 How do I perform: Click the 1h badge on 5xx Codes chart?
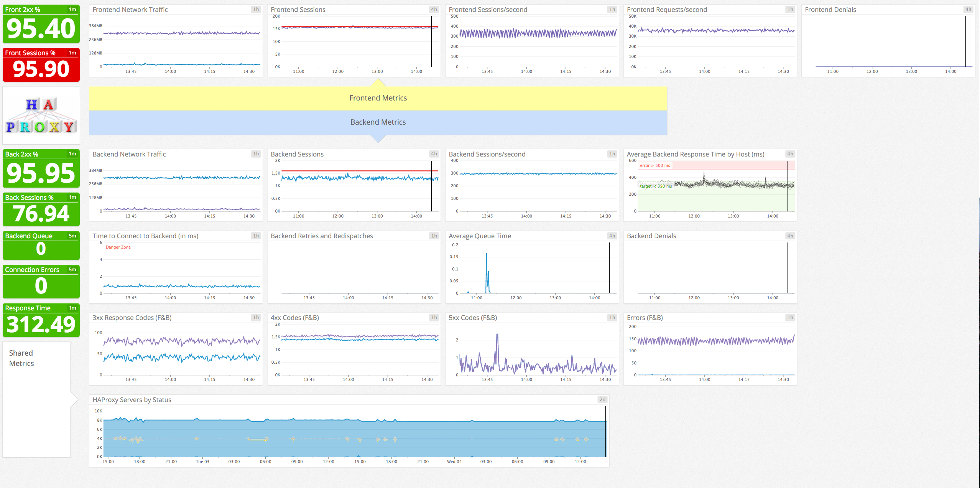(x=612, y=317)
